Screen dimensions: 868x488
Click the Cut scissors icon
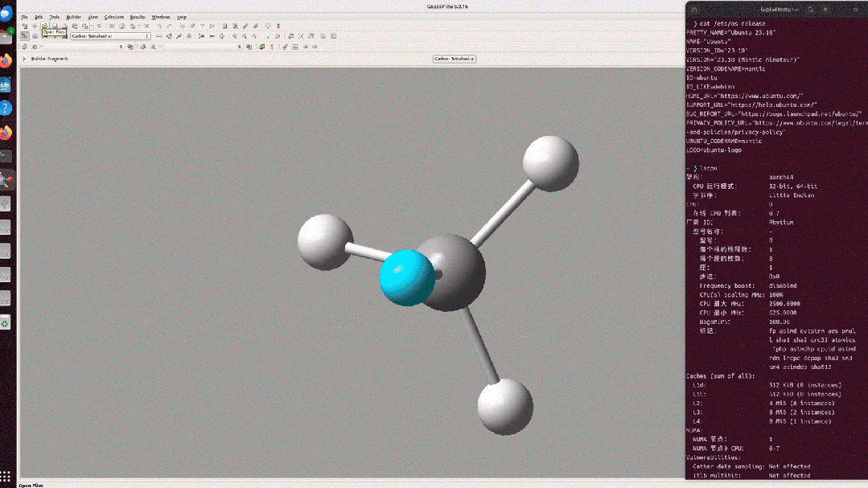[x=112, y=26]
